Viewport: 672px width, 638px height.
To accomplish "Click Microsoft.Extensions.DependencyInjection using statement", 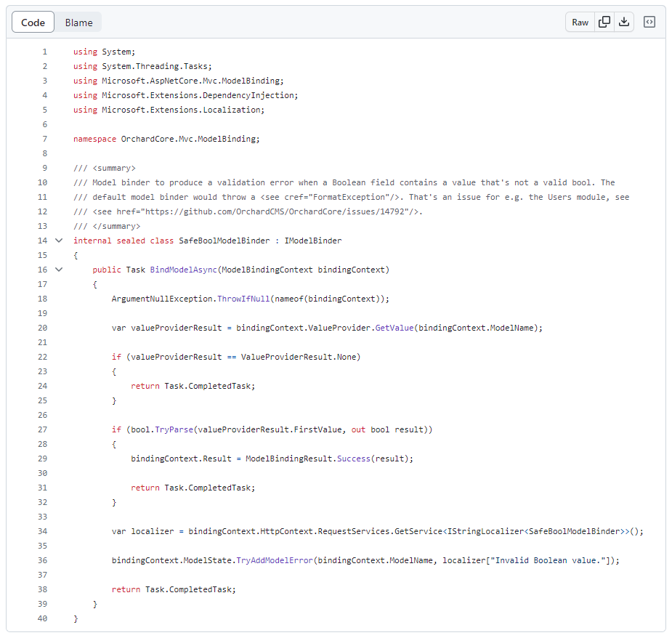I will pos(185,96).
